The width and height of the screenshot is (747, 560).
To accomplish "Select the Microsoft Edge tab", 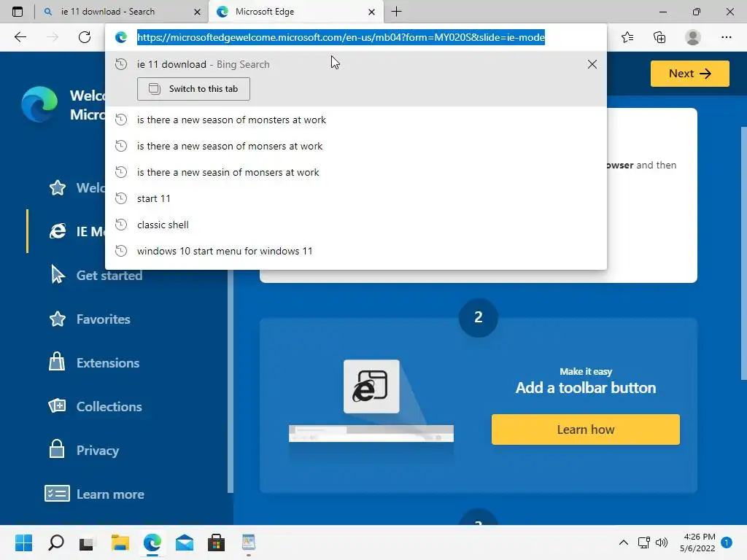I will click(296, 12).
